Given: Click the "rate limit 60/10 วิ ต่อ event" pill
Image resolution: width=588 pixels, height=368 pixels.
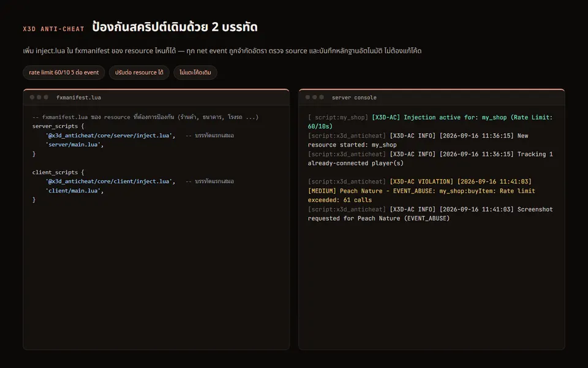Looking at the screenshot, I should coord(64,72).
